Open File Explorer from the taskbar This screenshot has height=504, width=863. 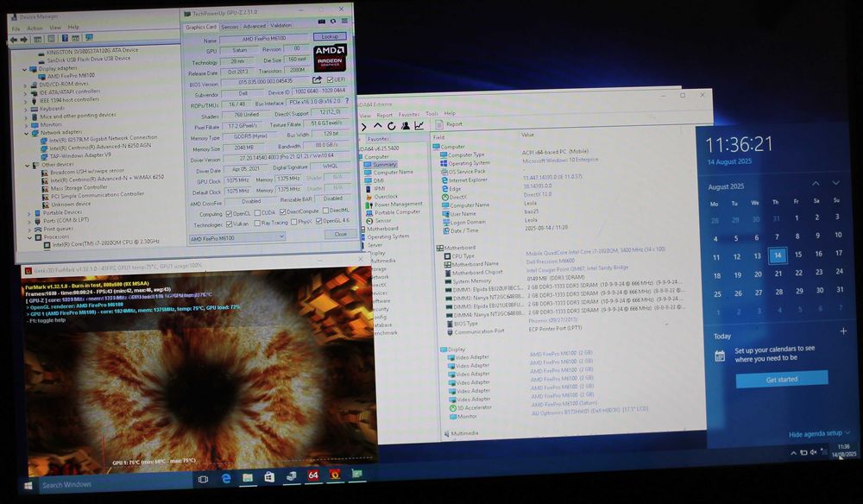(248, 477)
